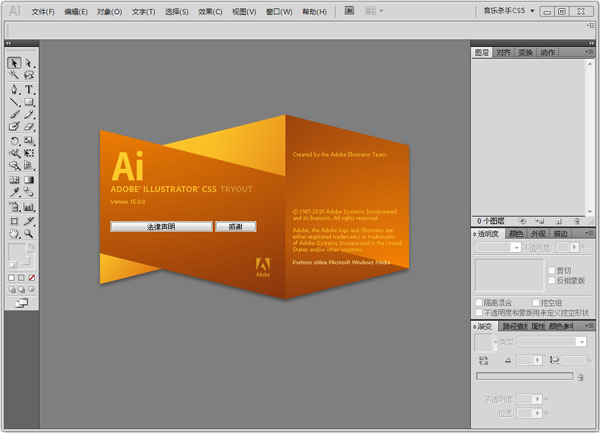The width and height of the screenshot is (600, 433).
Task: Switch to the 颜色 (Color) panel tab
Action: (x=516, y=234)
